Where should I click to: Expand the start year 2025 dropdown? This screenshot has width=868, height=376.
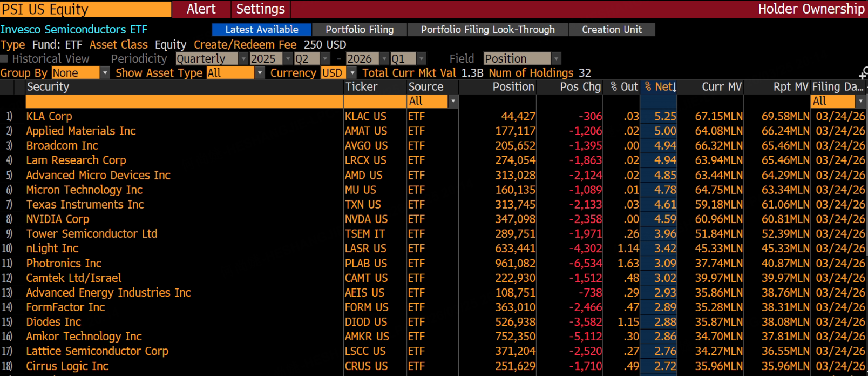271,58
